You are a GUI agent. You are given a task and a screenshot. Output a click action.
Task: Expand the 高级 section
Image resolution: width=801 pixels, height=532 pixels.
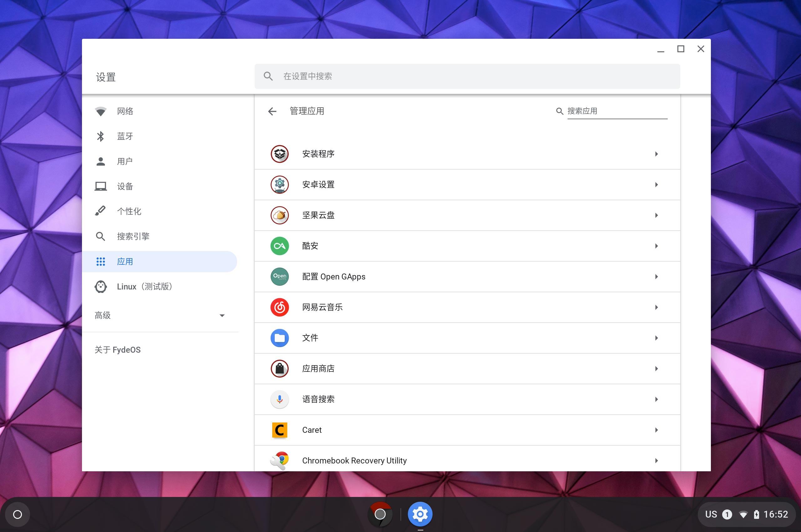[x=160, y=315]
